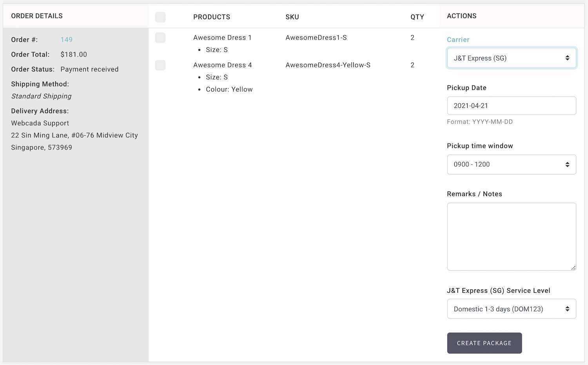588x365 pixels.
Task: Click the PRODUCTS column header
Action: pos(212,17)
